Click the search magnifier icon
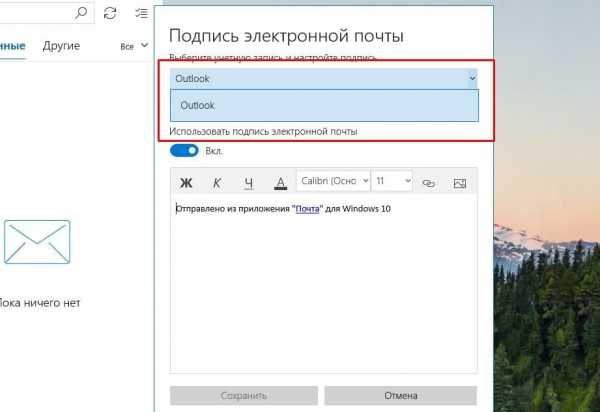Screen dimensions: 600x412 pyautogui.click(x=81, y=13)
